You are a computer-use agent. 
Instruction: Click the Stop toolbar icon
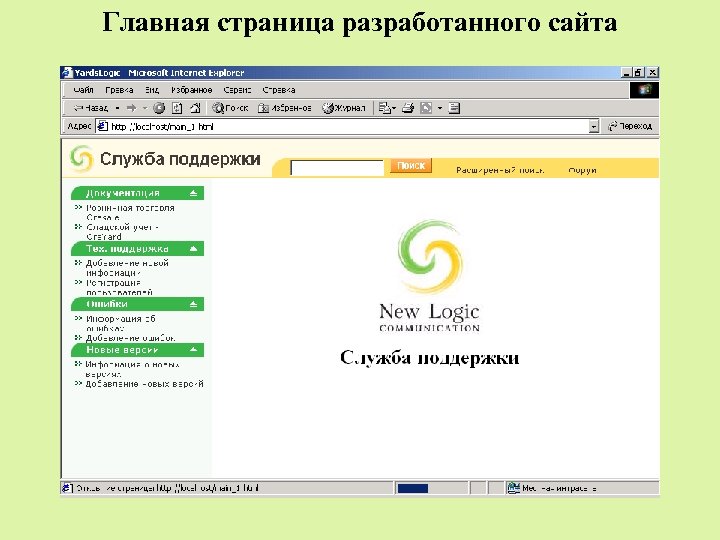pyautogui.click(x=159, y=108)
